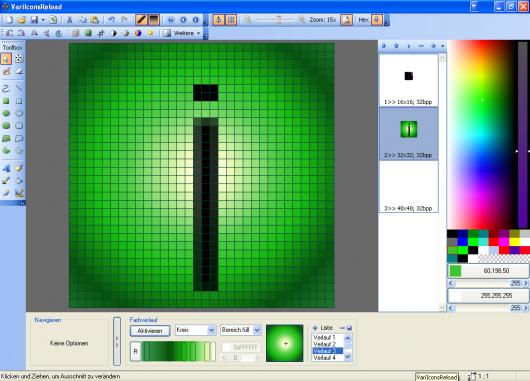
Task: Toggle the pencil draw mode button
Action: [x=141, y=20]
